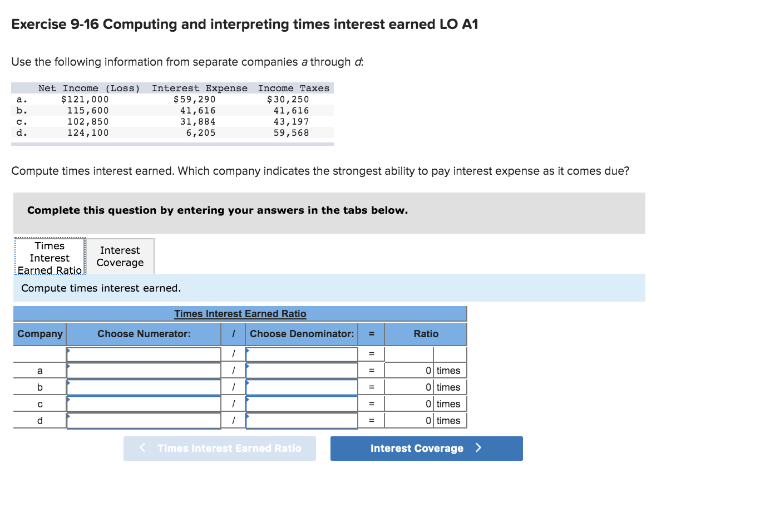This screenshot has width=780, height=532.
Task: Open the denominator dropdown for company c
Action: (302, 403)
